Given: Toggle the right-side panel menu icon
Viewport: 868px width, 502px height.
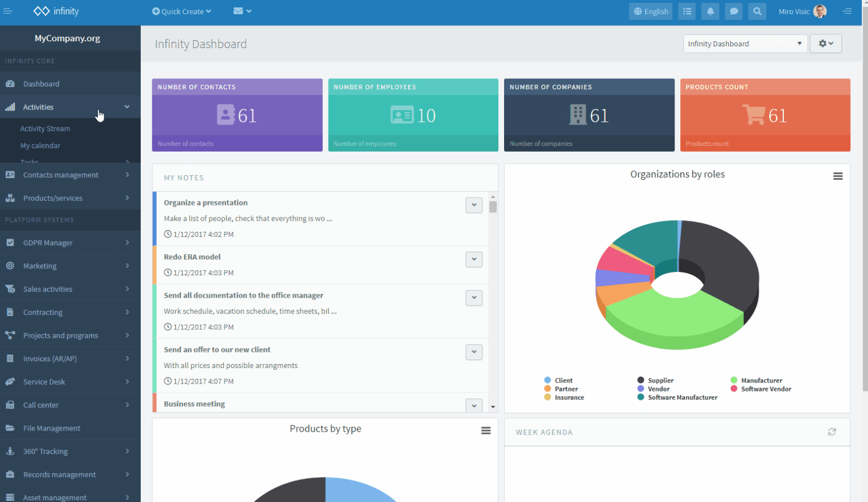Looking at the screenshot, I should tap(847, 11).
